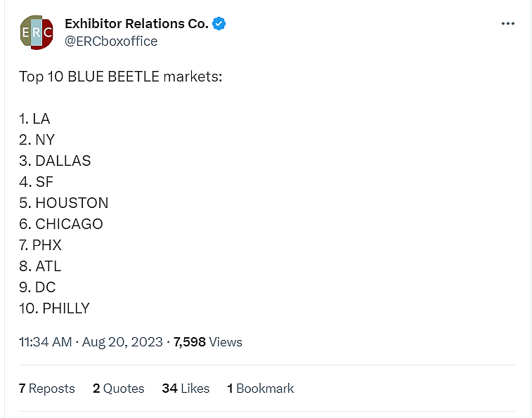
Task: Click the "5. HOUSTON" line
Action: (x=64, y=203)
